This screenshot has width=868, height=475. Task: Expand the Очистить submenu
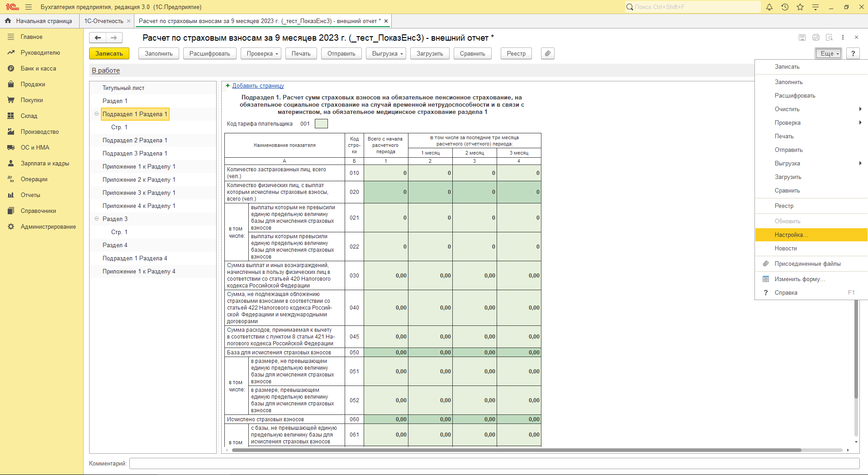click(x=811, y=109)
